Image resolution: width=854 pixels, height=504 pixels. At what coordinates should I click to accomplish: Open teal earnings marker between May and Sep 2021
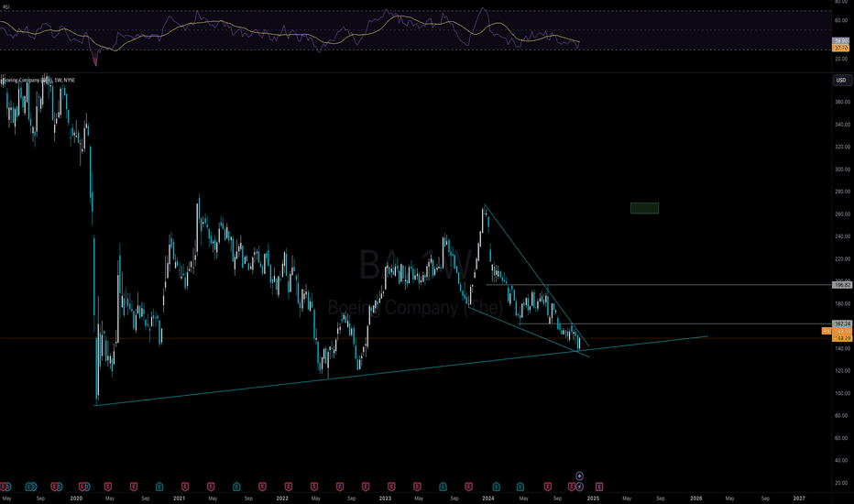pos(236,487)
